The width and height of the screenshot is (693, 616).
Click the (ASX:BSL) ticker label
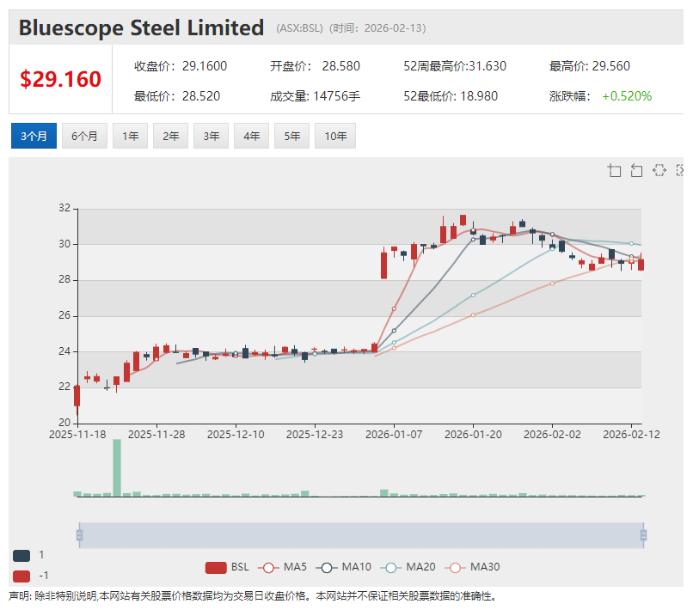300,28
